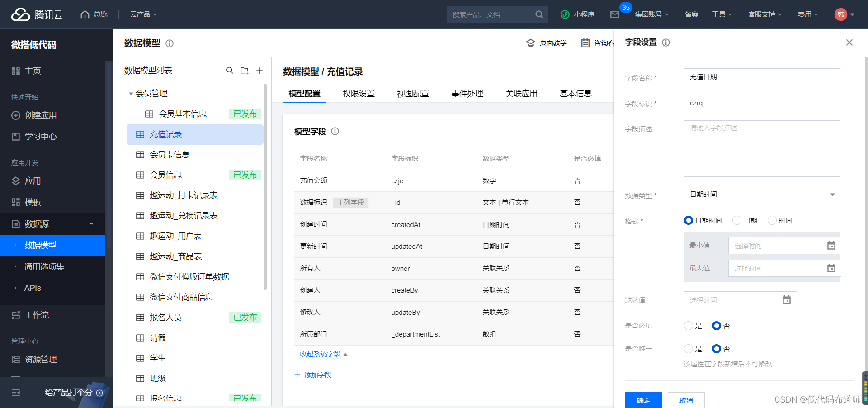
Task: Open the 费用 dropdown
Action: click(807, 14)
